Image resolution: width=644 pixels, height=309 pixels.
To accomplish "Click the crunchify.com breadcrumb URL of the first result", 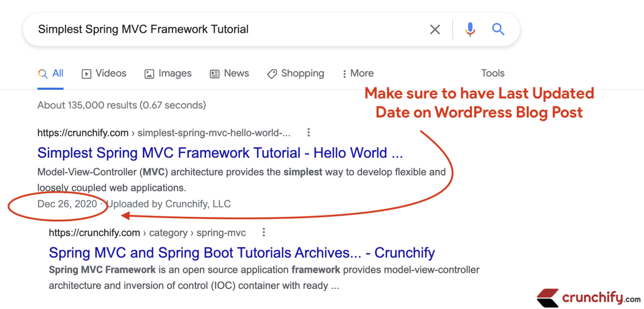I will [x=83, y=132].
